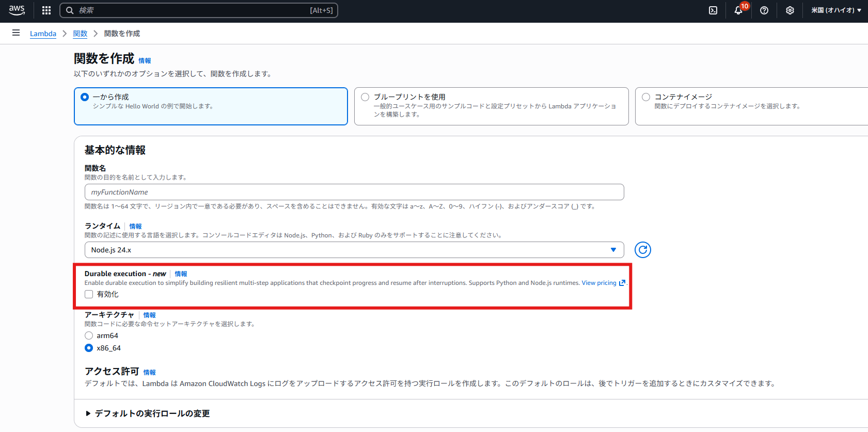Click the 関数名 myFunctionName input field
Viewport: 868px width, 432px height.
(x=354, y=192)
